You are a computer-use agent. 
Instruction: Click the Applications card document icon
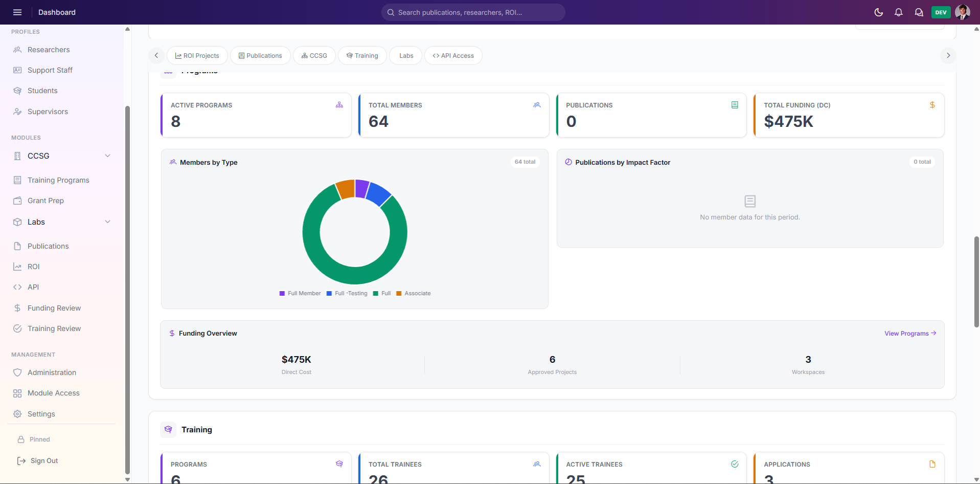[x=932, y=464]
